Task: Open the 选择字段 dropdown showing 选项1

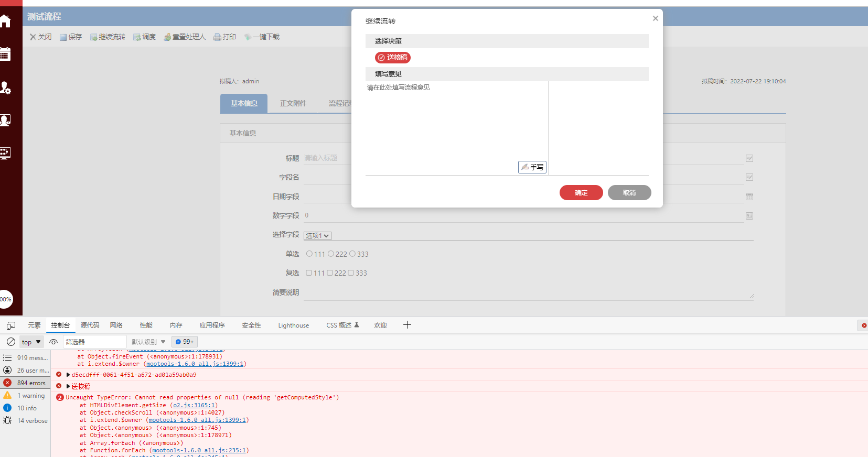Action: 317,236
